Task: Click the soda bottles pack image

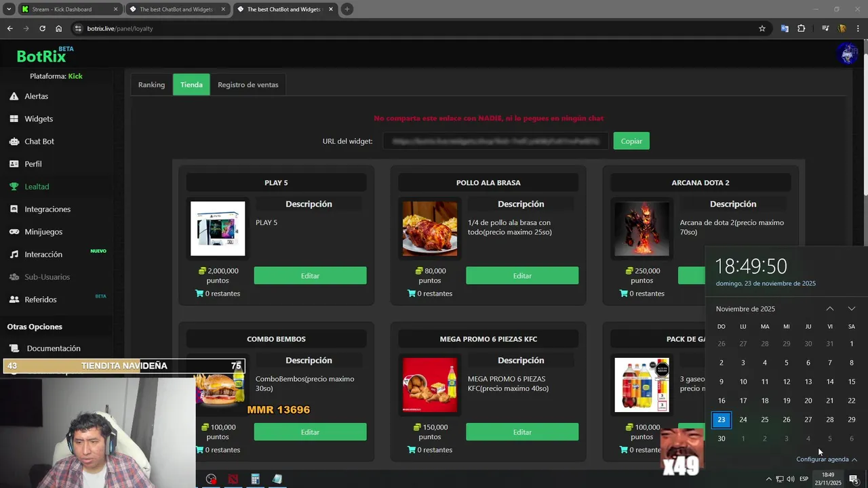Action: click(642, 385)
